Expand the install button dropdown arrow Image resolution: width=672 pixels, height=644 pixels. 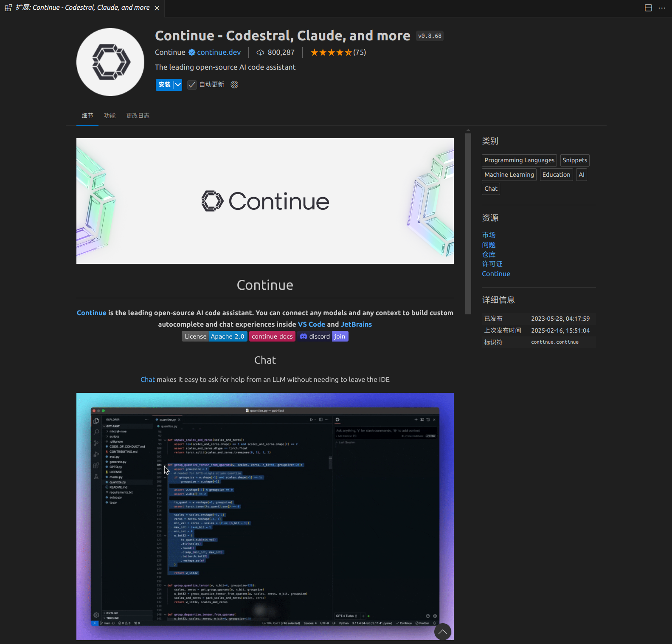click(178, 85)
